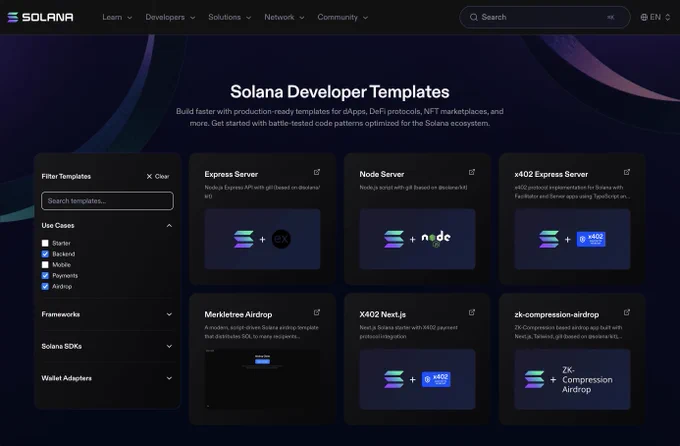Open external link icon on Express Server card
The width and height of the screenshot is (680, 446).
click(x=317, y=172)
